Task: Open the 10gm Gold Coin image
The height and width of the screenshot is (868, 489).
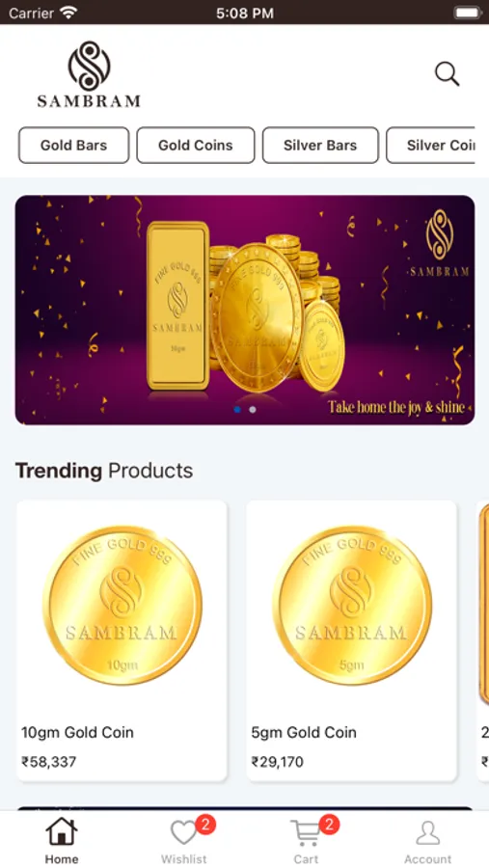Action: 122,606
